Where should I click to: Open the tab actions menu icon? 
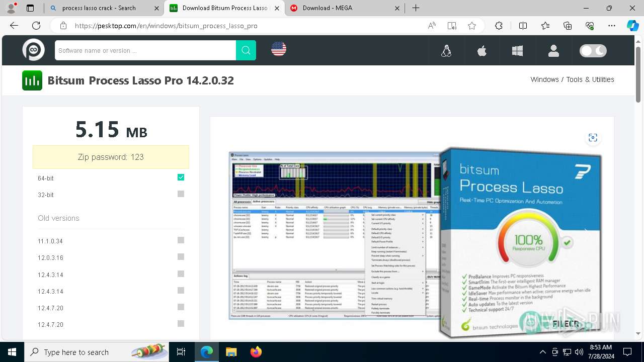click(x=30, y=8)
